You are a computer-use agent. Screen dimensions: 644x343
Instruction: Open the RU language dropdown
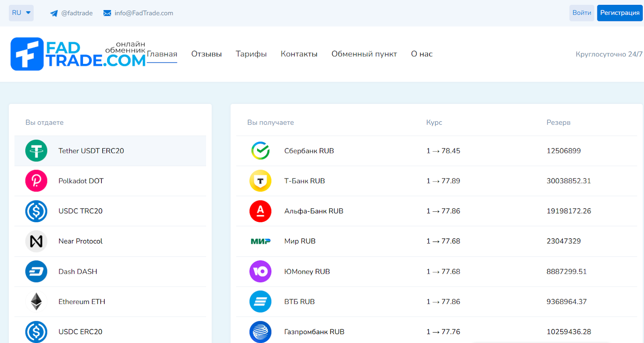point(21,13)
